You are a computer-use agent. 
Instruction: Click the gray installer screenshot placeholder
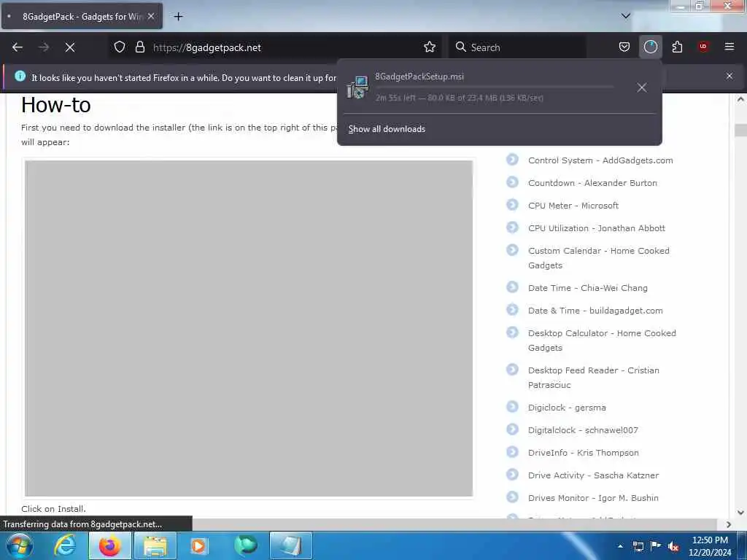point(249,329)
